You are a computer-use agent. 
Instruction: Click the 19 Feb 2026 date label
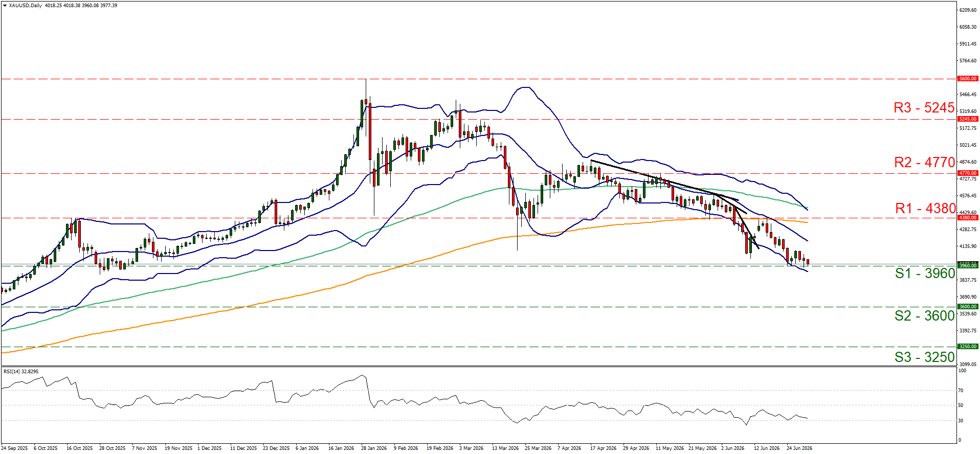tap(440, 448)
